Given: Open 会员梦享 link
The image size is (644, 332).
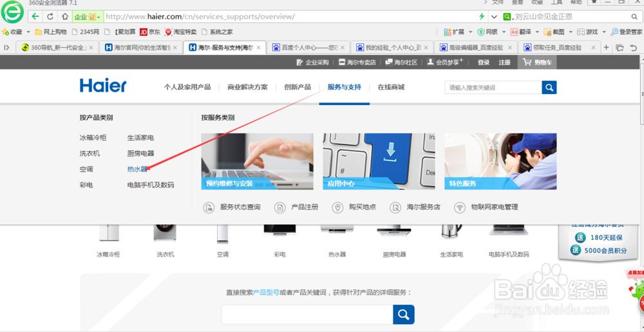Looking at the screenshot, I should click(x=445, y=62).
